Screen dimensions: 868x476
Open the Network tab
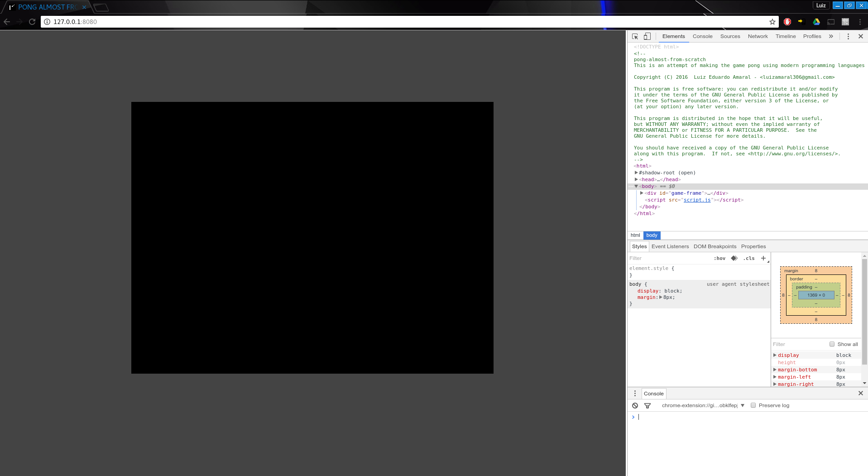758,36
